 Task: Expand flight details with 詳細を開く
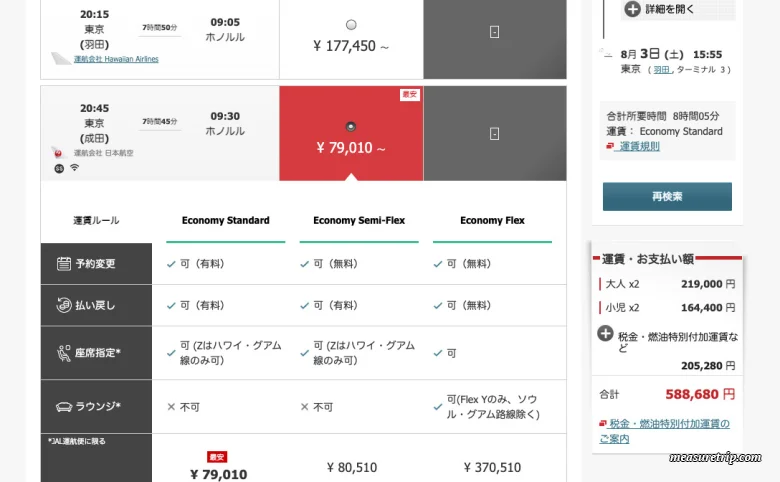669,9
